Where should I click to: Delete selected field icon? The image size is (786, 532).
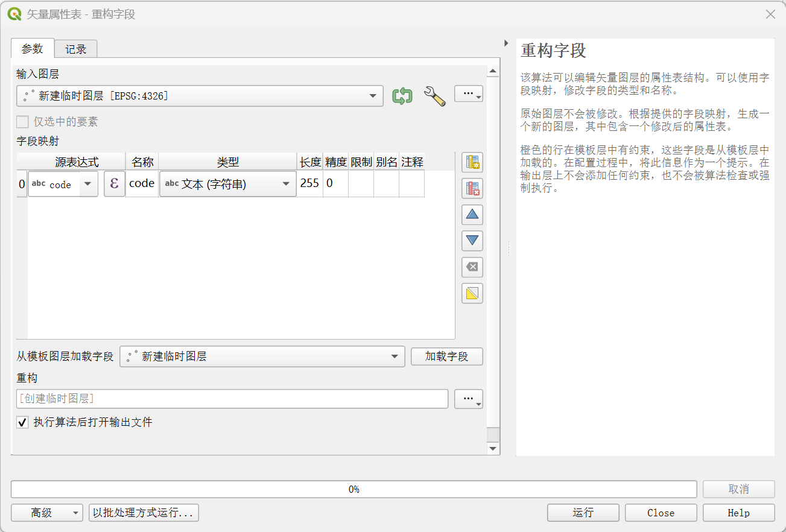[472, 189]
